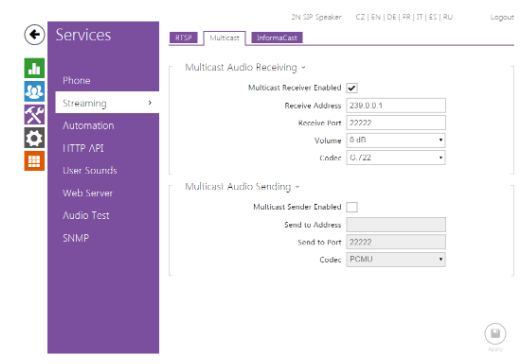Open the Volume 0 dB dropdown

[x=396, y=140]
